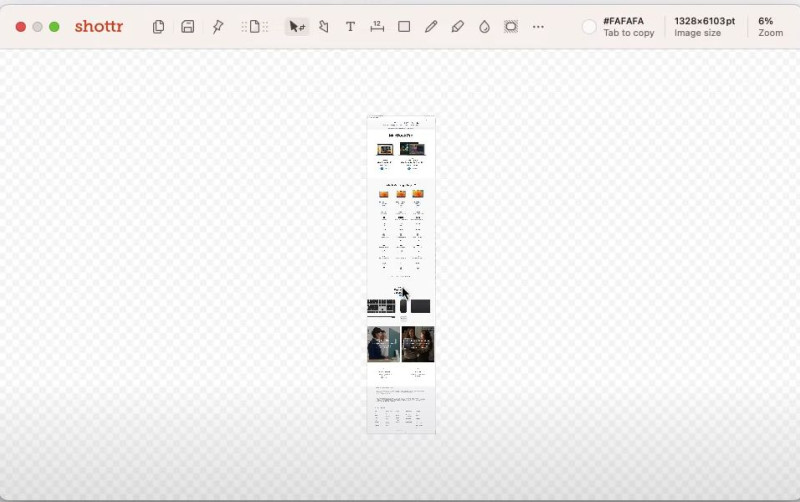Screen dimensions: 800x502
Task: Click the white color swatch circle
Action: 589,27
